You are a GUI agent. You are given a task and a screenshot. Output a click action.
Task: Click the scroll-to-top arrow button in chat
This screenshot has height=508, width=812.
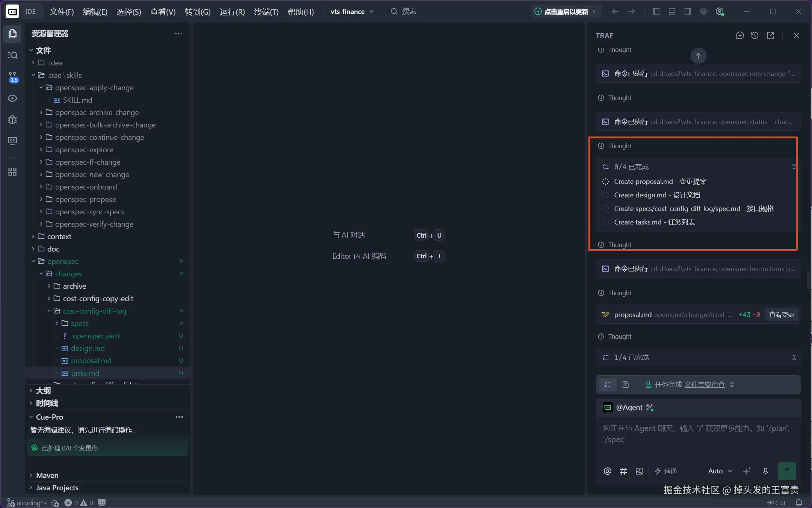(698, 56)
